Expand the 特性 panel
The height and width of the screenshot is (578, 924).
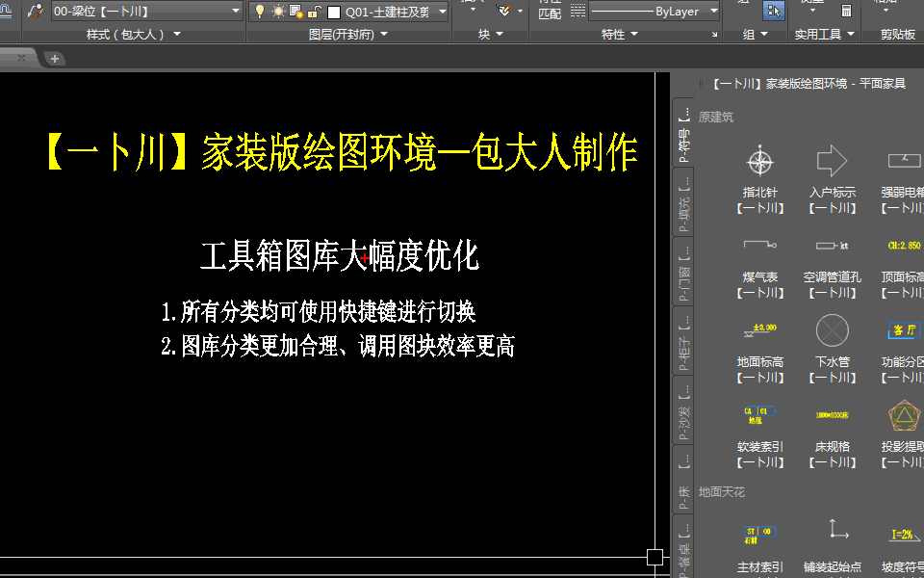click(x=619, y=35)
